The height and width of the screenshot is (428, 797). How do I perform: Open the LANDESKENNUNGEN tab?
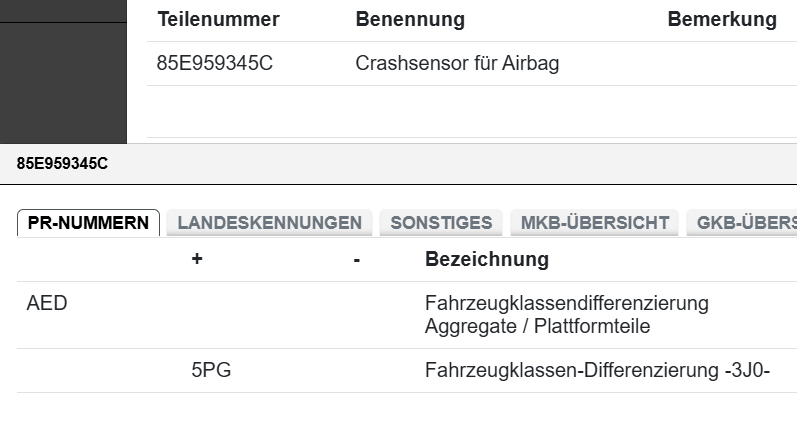coord(269,223)
